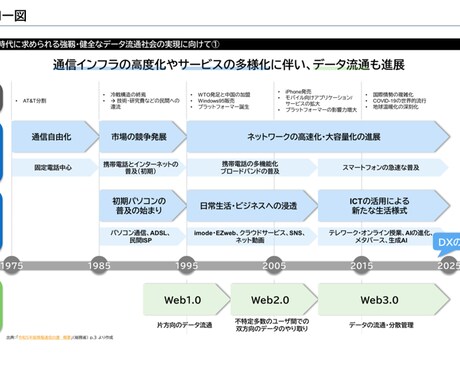The height and width of the screenshot is (380, 460).
Task: Click the 片方向のデータ流通 caption
Action: coord(184,325)
